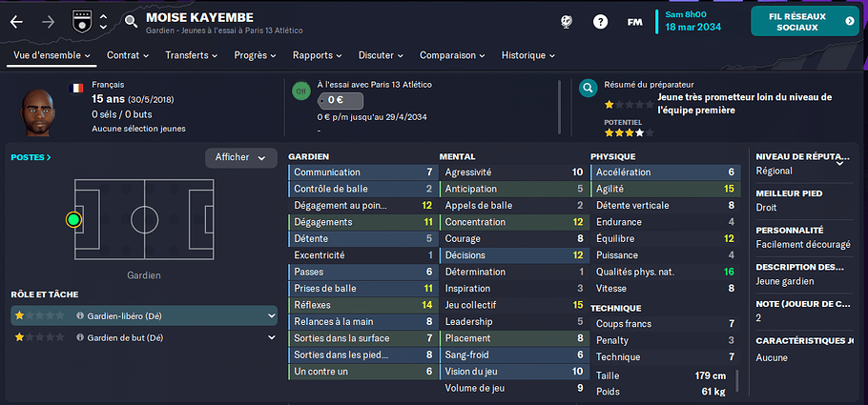Select the goalkeeper position dot on the pitch

coord(73,220)
